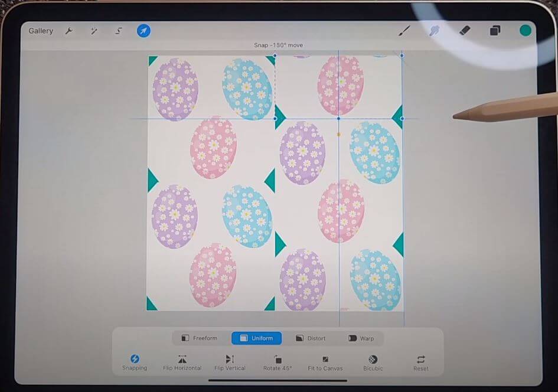Switch to Distort transform mode
The image size is (558, 392).
311,338
